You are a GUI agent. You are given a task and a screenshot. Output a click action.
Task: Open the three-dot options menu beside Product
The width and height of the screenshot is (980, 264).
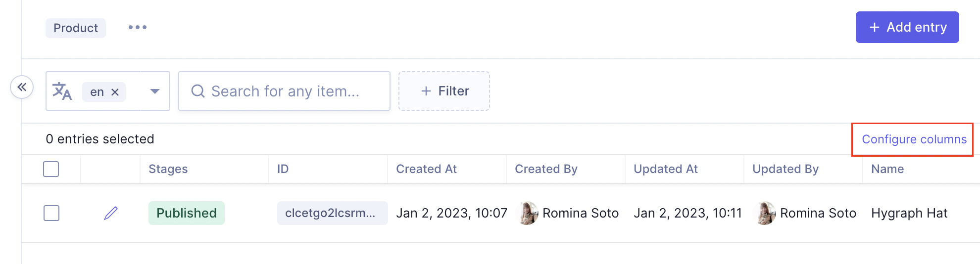[x=137, y=27]
